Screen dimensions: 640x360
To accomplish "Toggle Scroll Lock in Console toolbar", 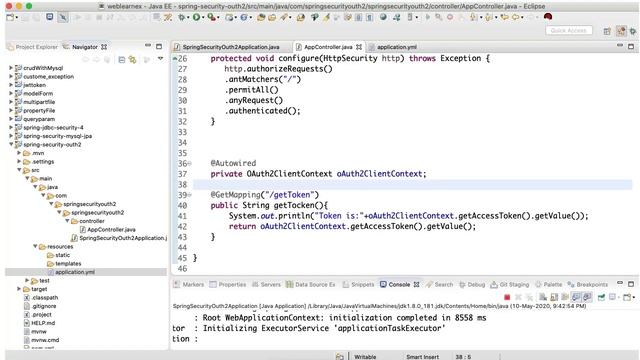I will click(x=554, y=297).
